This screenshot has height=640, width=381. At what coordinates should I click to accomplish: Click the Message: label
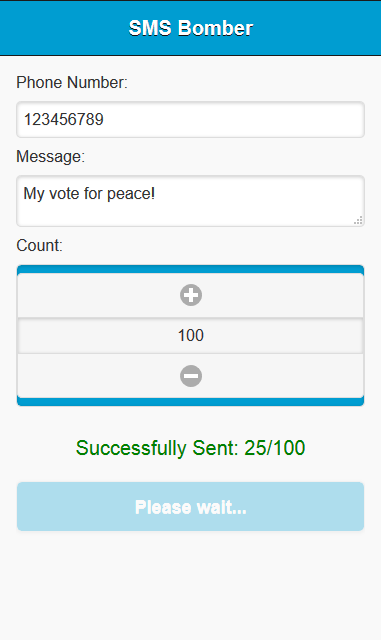point(51,157)
